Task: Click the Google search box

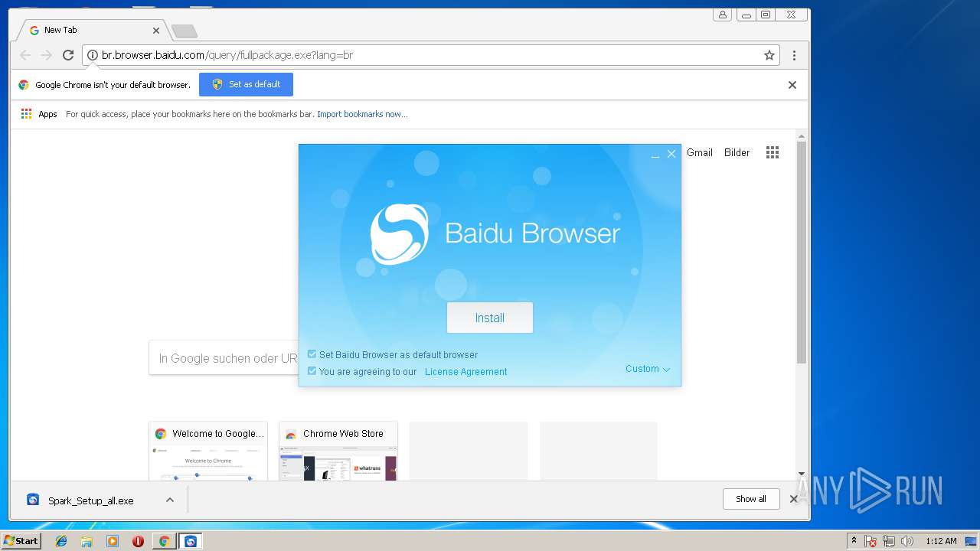Action: (224, 358)
